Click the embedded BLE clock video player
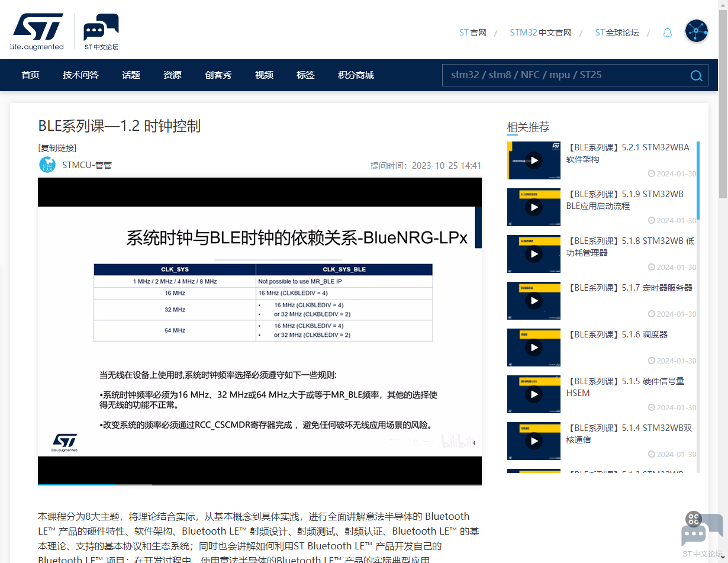 pos(259,332)
